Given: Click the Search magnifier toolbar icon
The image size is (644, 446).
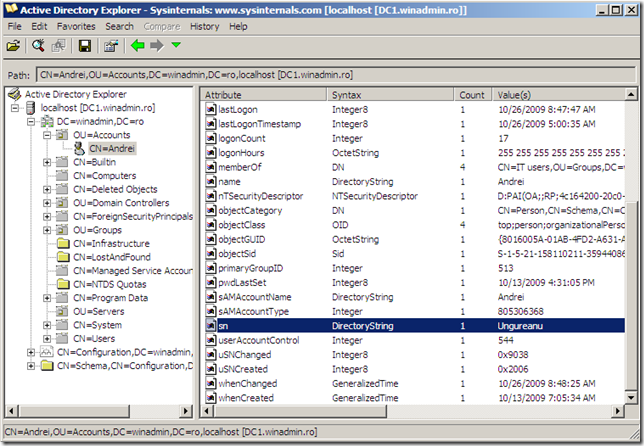Looking at the screenshot, I should (x=38, y=46).
